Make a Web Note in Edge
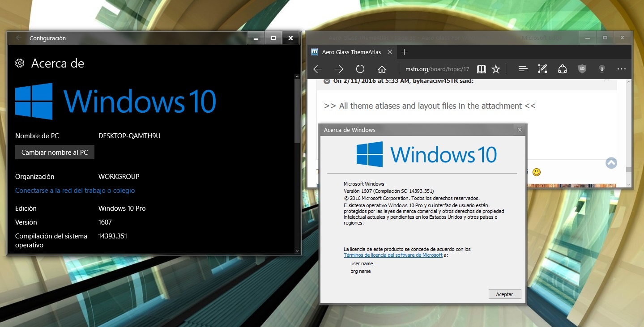Screen dimensions: 644x327 (542, 69)
